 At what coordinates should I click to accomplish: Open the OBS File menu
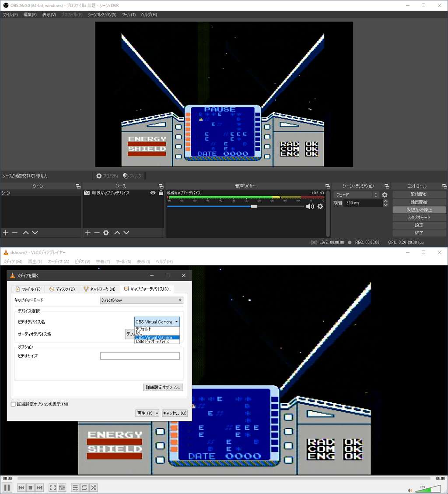tap(10, 14)
